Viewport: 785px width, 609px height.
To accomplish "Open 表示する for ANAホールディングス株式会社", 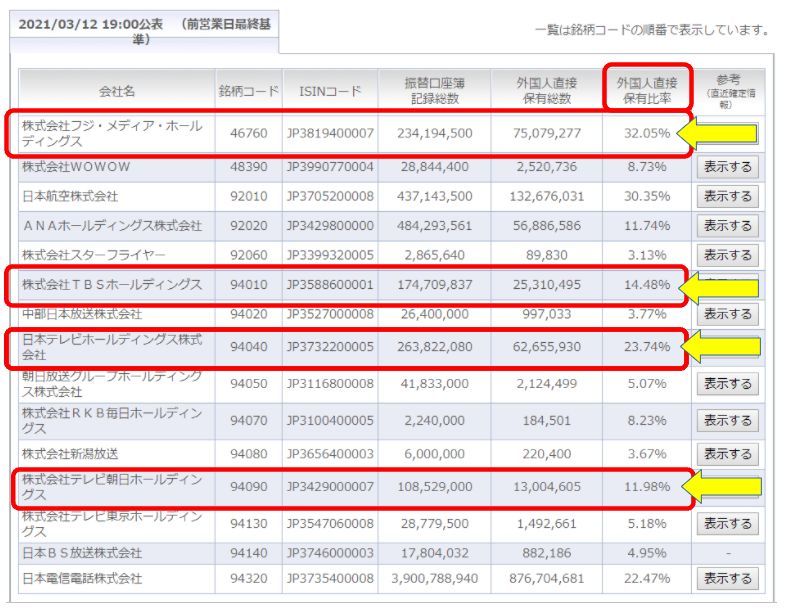I will pyautogui.click(x=727, y=226).
